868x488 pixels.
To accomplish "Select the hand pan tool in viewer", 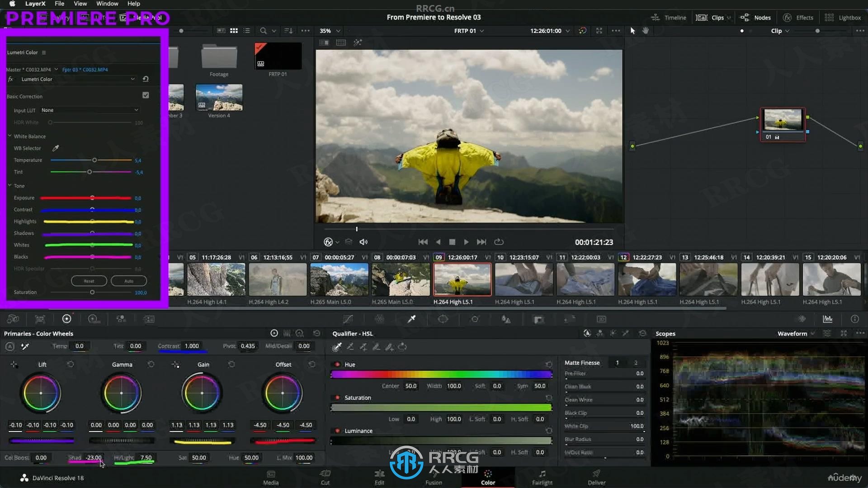I will (646, 31).
